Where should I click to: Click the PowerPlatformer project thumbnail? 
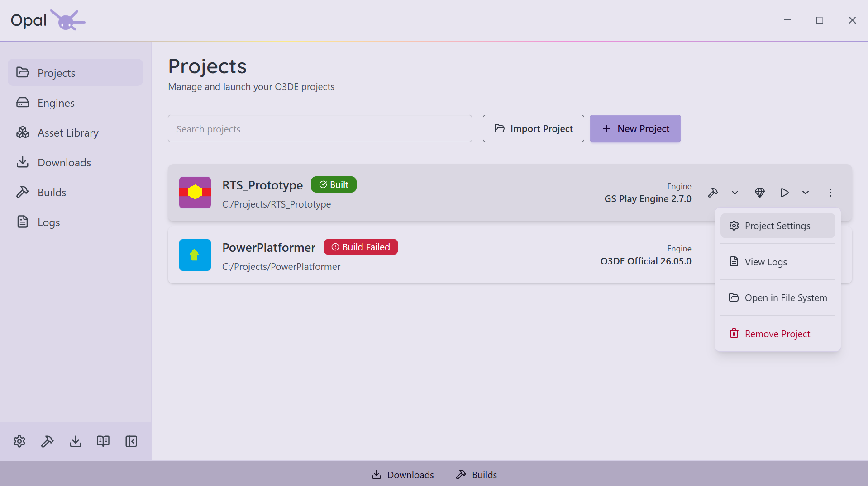pyautogui.click(x=195, y=255)
